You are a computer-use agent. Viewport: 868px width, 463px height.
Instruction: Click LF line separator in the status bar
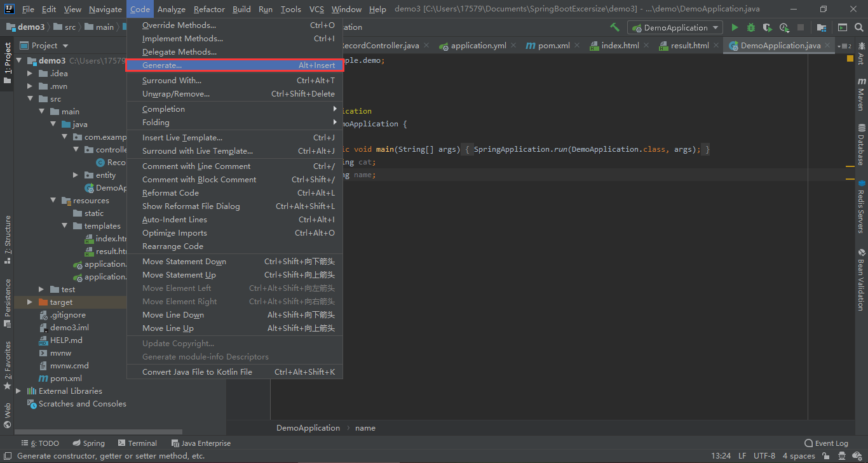point(742,455)
